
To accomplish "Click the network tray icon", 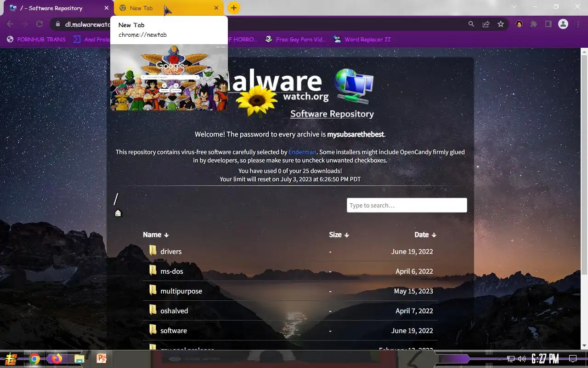I will point(511,359).
